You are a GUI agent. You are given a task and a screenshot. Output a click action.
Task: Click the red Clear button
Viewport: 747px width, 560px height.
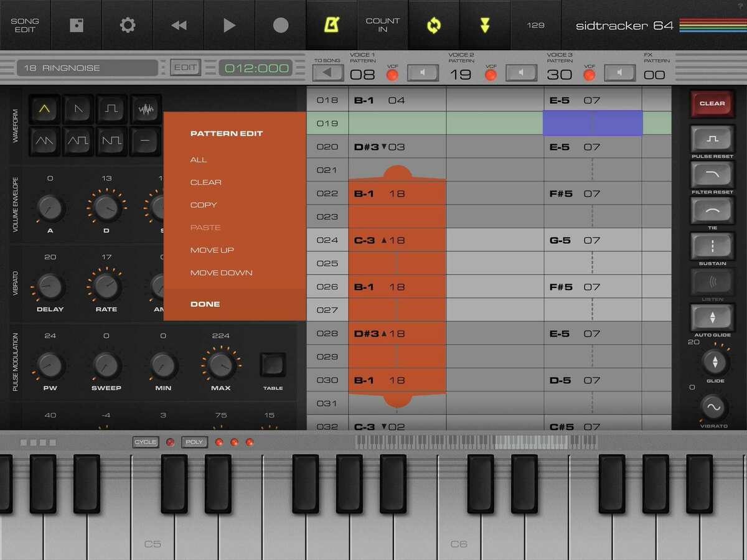712,103
